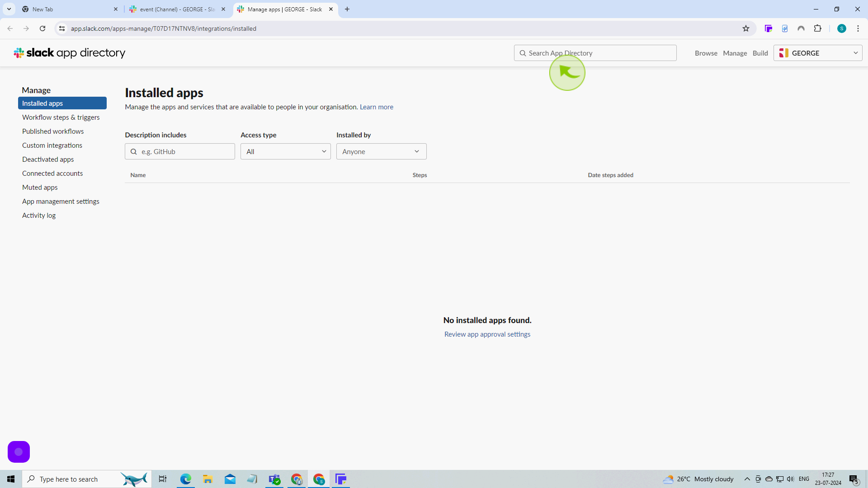Go to Custom integrations
868x488 pixels.
pyautogui.click(x=52, y=145)
